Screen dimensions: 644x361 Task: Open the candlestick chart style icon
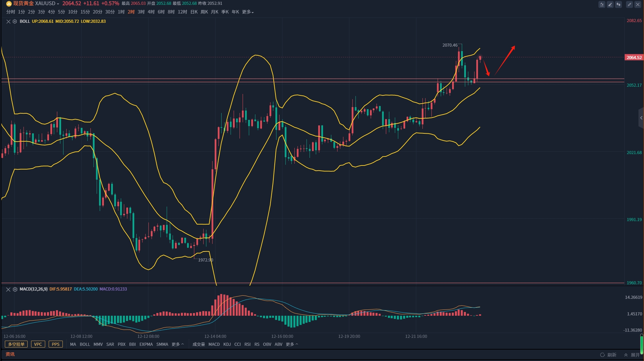[x=618, y=4]
